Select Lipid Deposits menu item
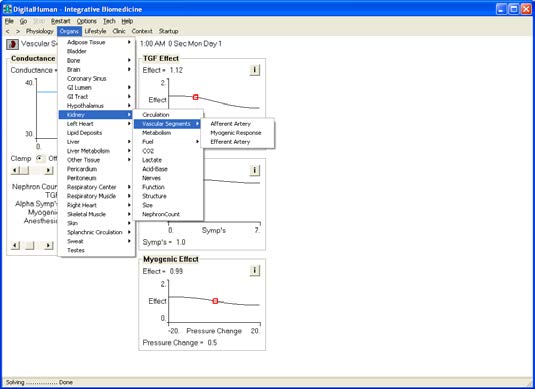535x389 pixels. pyautogui.click(x=97, y=133)
